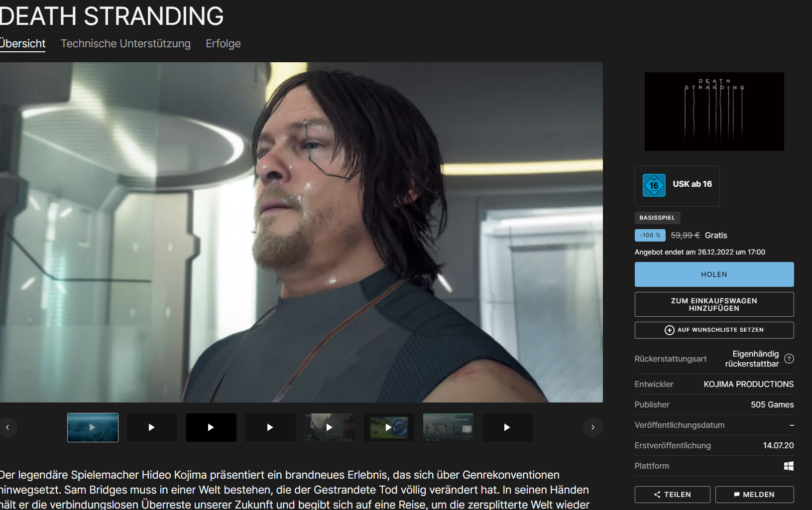This screenshot has height=510, width=812.
Task: Click the Angebot endet am 26.12.2022 text
Action: [699, 252]
